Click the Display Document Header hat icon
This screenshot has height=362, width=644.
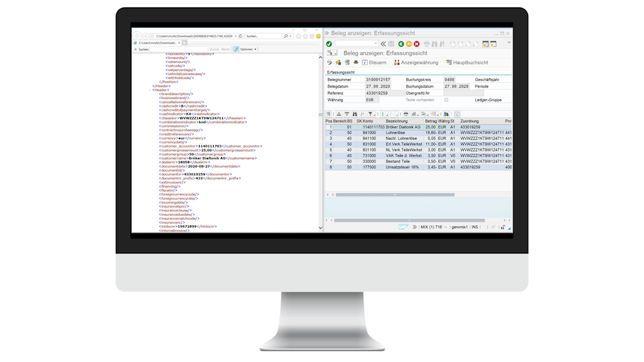[x=355, y=62]
